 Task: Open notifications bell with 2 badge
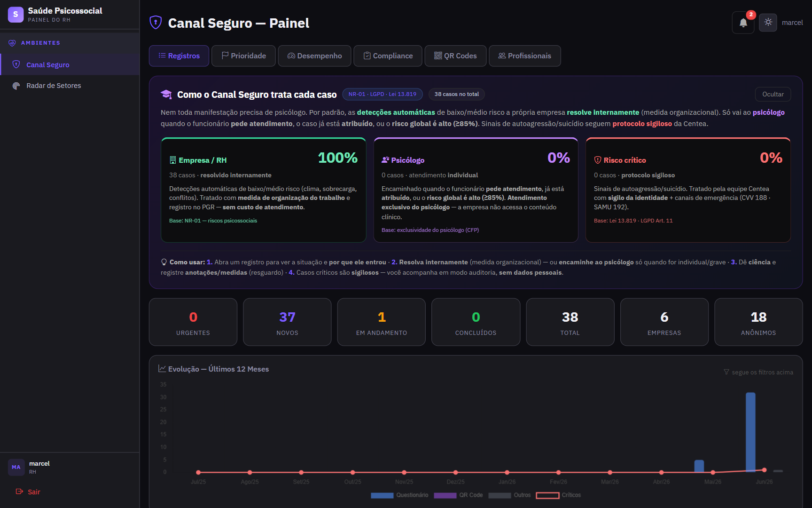[743, 23]
